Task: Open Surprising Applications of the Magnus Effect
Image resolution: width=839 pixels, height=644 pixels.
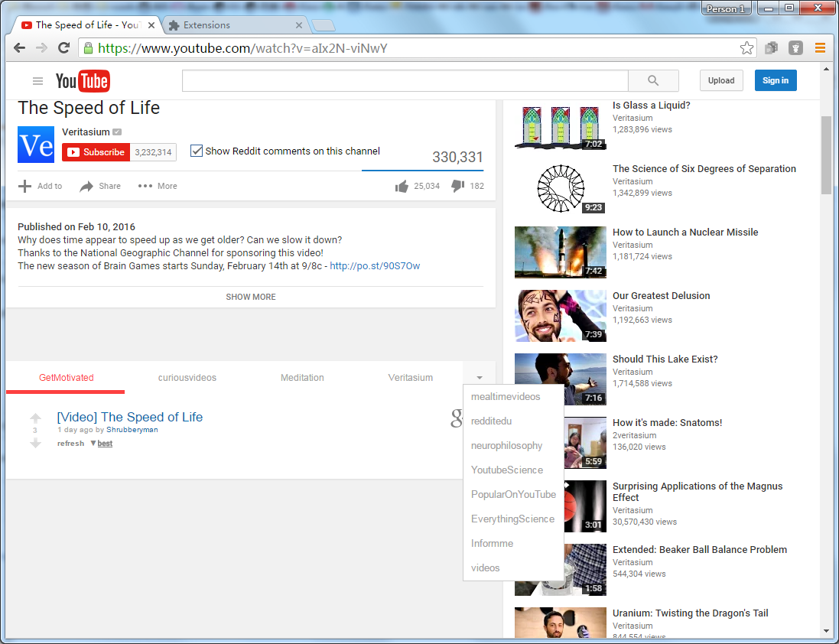Action: (x=698, y=492)
